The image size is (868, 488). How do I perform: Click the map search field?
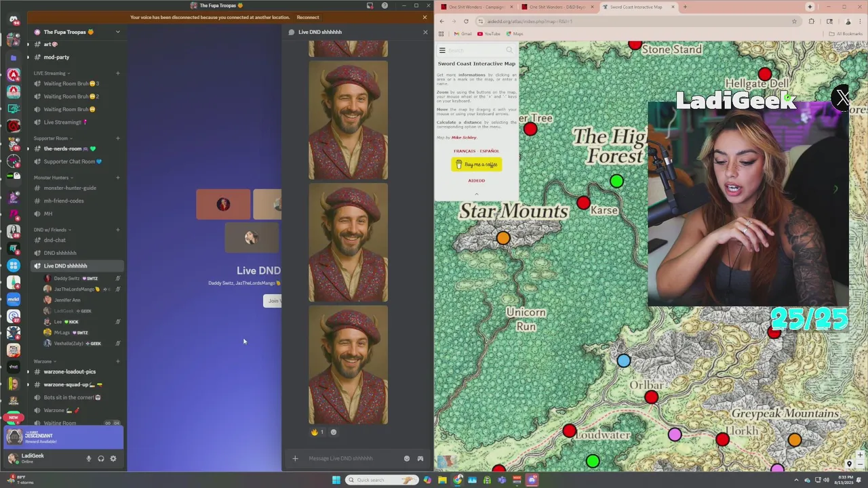click(x=477, y=50)
